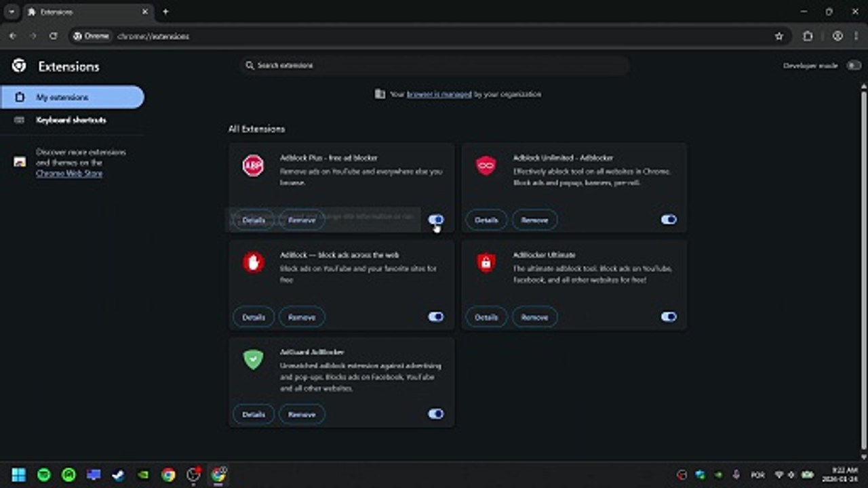The height and width of the screenshot is (488, 868).
Task: Click the POR language indicator
Action: coord(757,475)
